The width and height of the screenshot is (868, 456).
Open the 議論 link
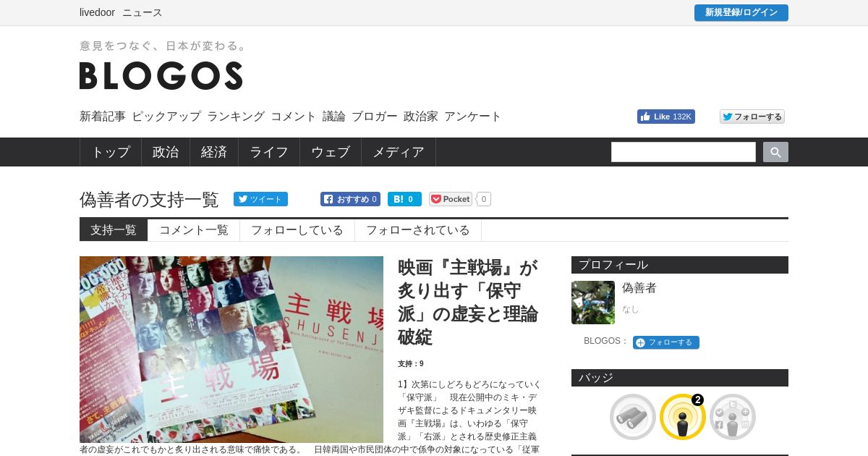click(x=334, y=117)
